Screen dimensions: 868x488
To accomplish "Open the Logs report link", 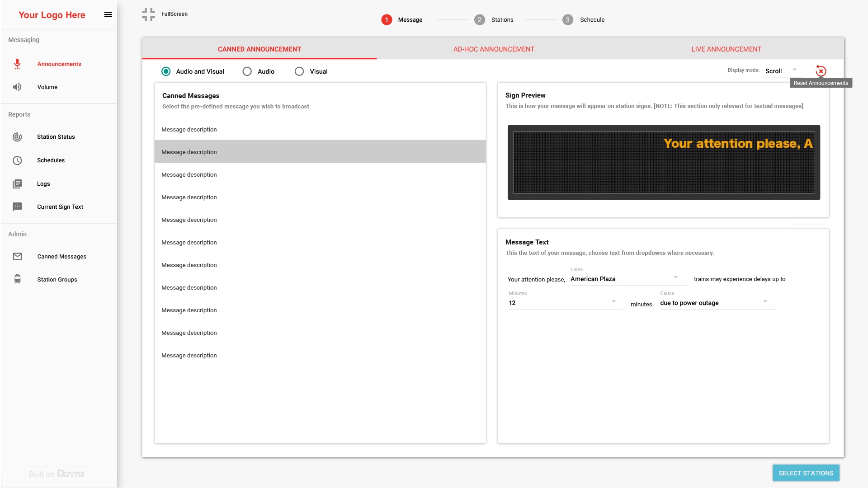I will pyautogui.click(x=43, y=184).
